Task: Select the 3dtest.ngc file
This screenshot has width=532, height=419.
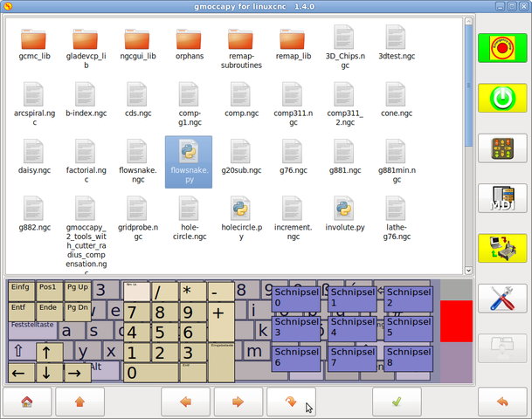Action: point(397,43)
